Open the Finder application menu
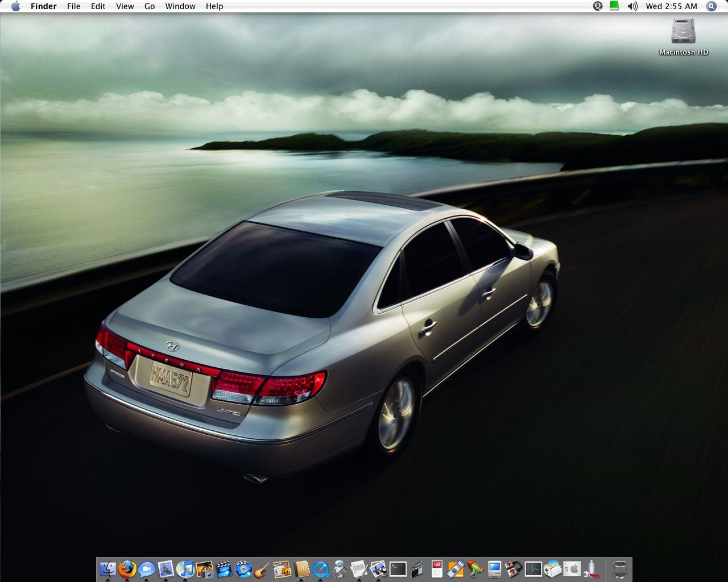 (x=44, y=6)
